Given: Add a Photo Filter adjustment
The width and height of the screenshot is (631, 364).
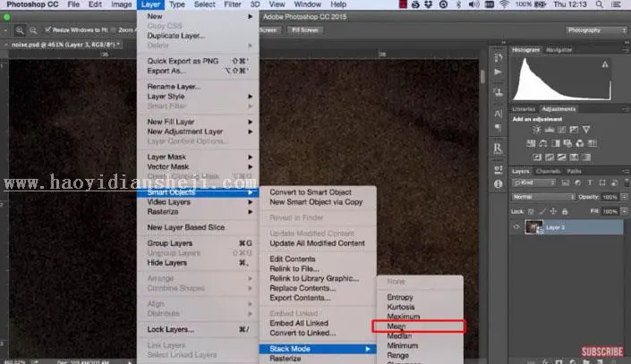Looking at the screenshot, I should pyautogui.click(x=567, y=143).
